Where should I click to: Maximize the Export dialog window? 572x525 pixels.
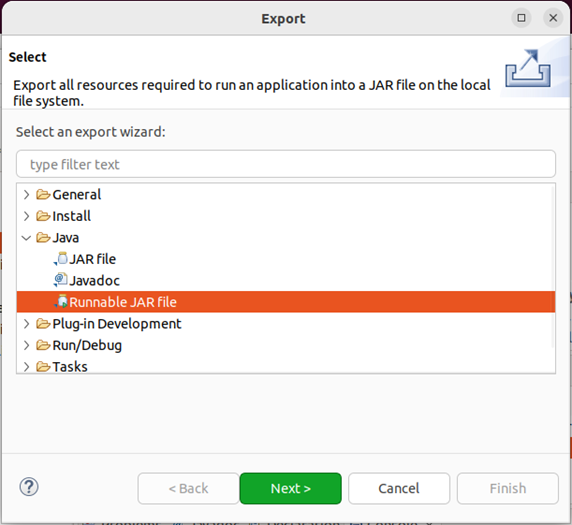(x=521, y=18)
